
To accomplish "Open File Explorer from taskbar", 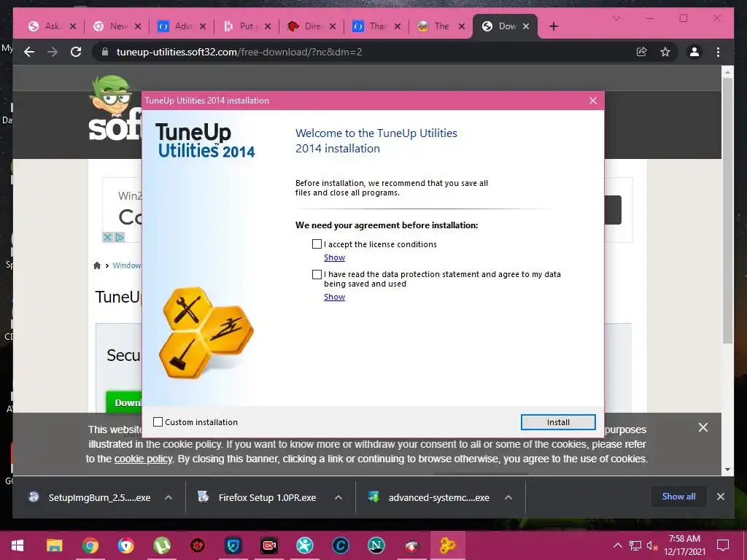I will [x=54, y=545].
